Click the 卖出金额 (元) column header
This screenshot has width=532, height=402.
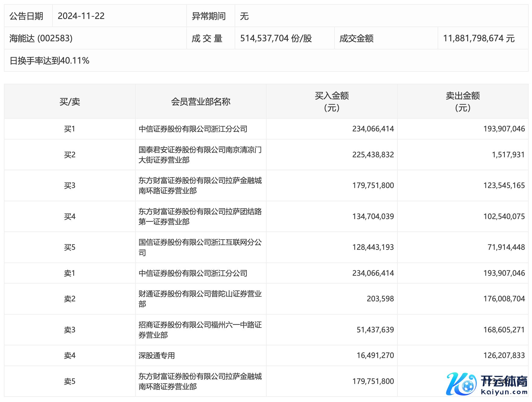pyautogui.click(x=463, y=102)
